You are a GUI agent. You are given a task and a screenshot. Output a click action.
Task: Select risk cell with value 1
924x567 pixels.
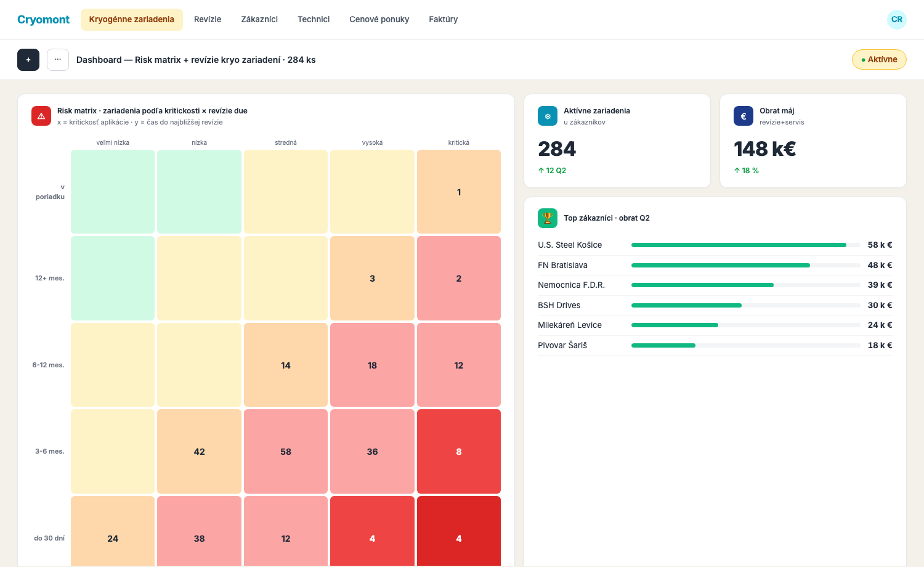tap(459, 192)
